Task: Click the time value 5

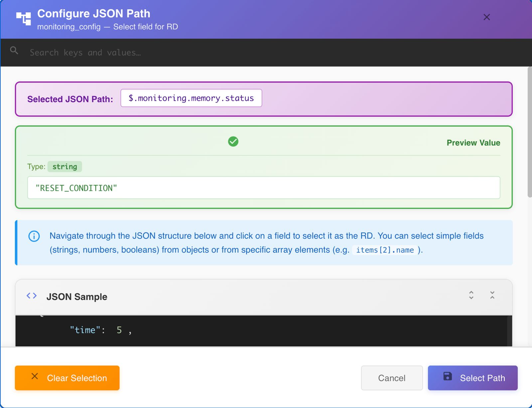Action: pyautogui.click(x=119, y=330)
